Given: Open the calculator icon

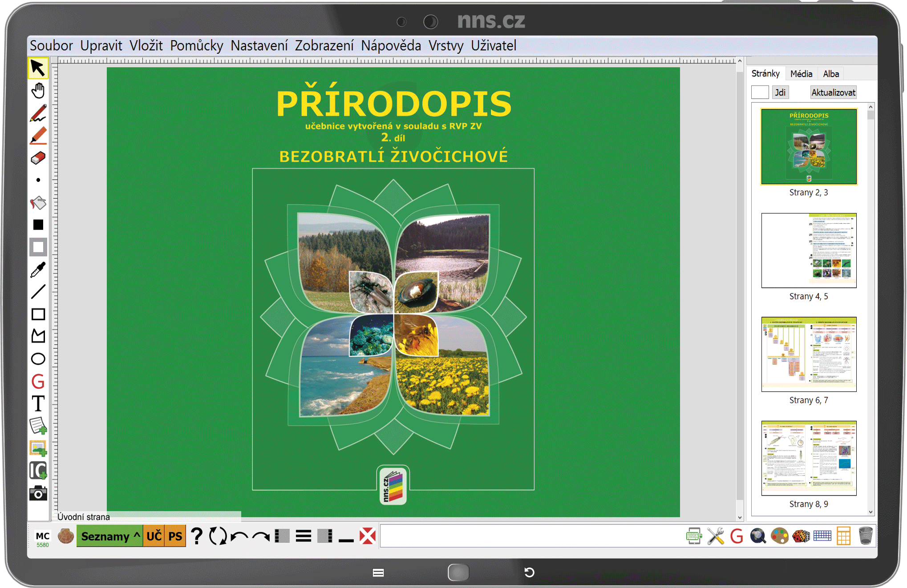Looking at the screenshot, I should [x=843, y=536].
